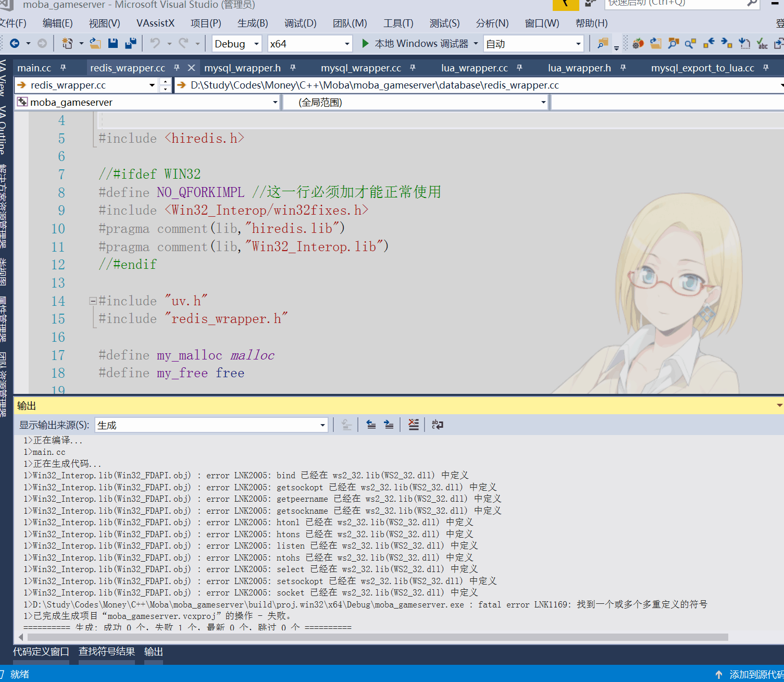Click the New Project icon
This screenshot has width=784, height=682.
tap(67, 44)
